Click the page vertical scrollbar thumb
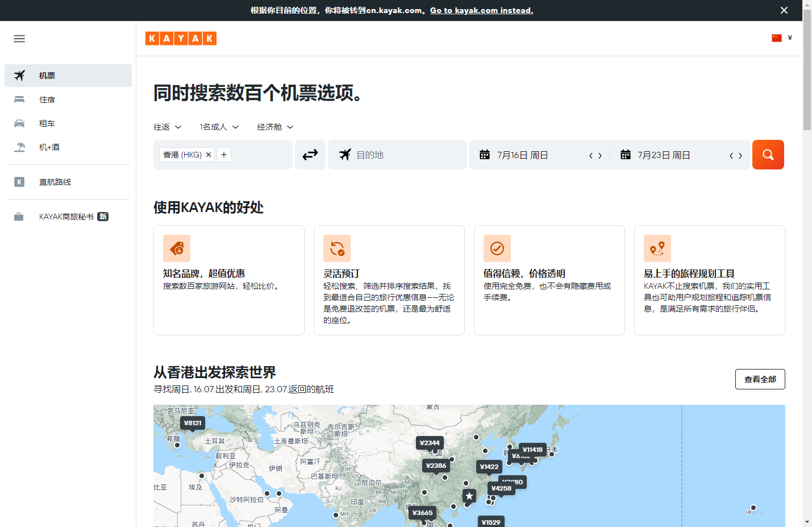This screenshot has height=527, width=812. (807, 70)
